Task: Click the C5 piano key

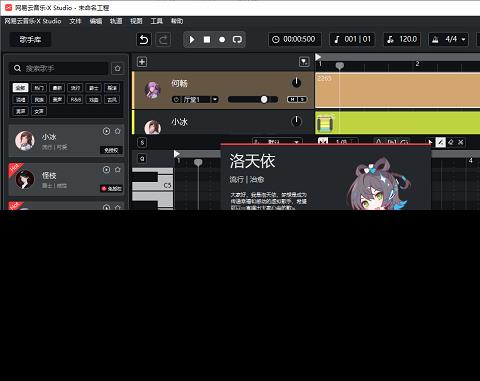Action: (x=153, y=185)
